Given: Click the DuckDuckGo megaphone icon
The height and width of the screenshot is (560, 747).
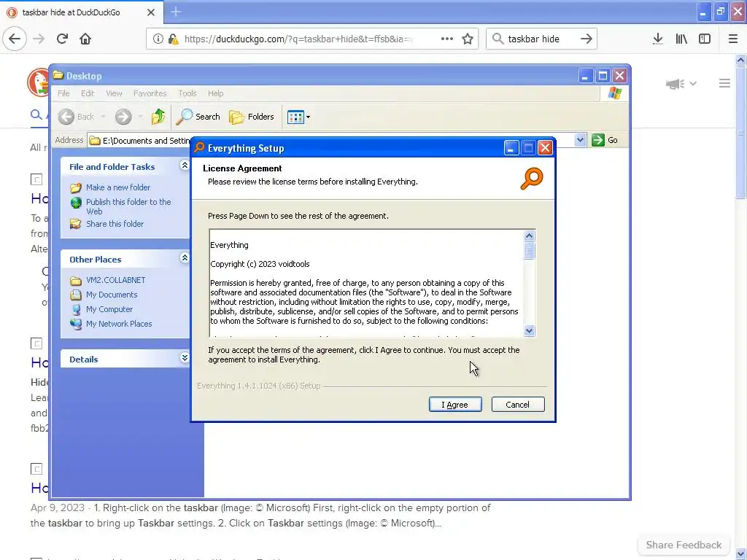Looking at the screenshot, I should [675, 84].
